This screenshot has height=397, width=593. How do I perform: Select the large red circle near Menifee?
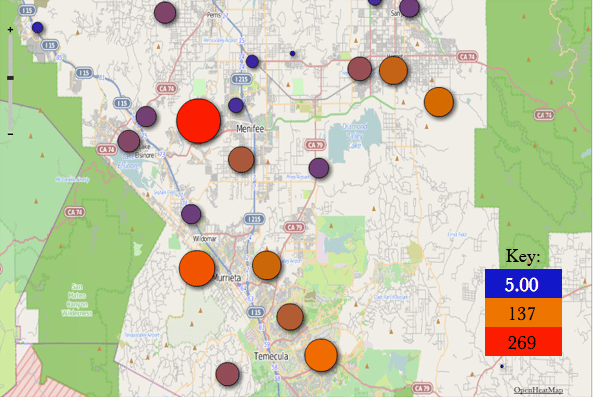199,121
